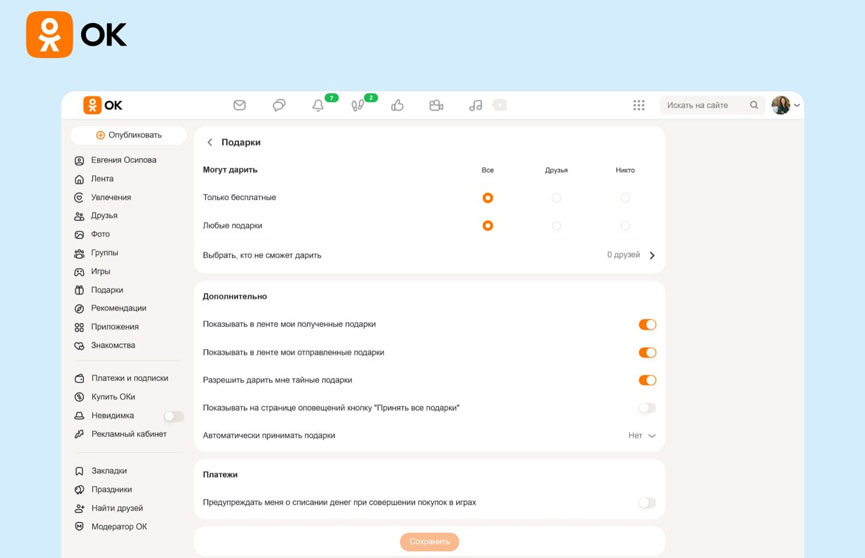This screenshot has height=558, width=865.
Task: Open discussions chat bubble icon
Action: 279,105
